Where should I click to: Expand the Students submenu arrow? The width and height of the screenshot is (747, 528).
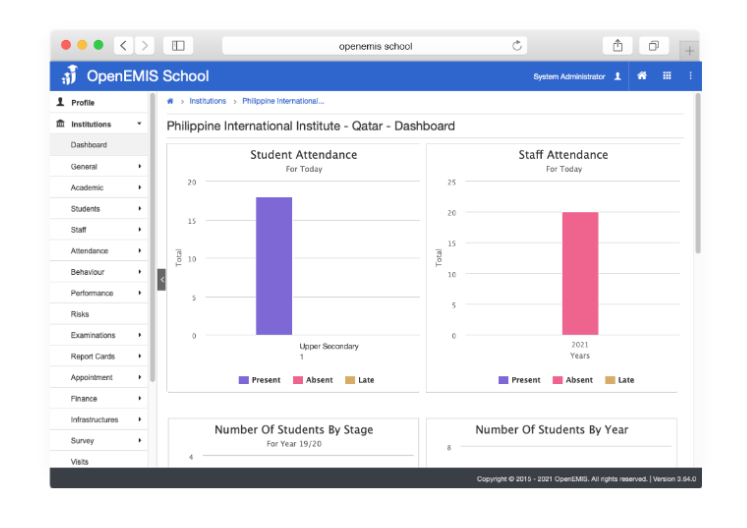tap(140, 208)
